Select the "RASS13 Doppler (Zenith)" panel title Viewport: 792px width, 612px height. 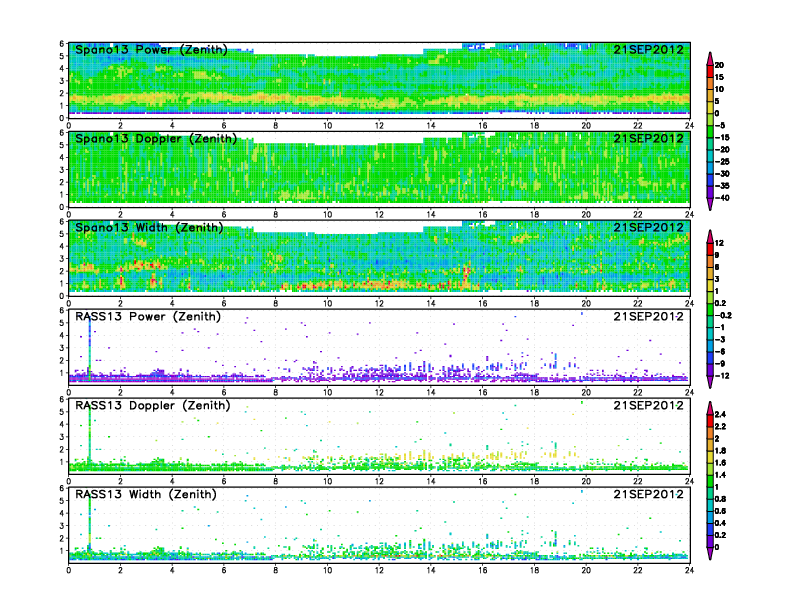tap(153, 405)
